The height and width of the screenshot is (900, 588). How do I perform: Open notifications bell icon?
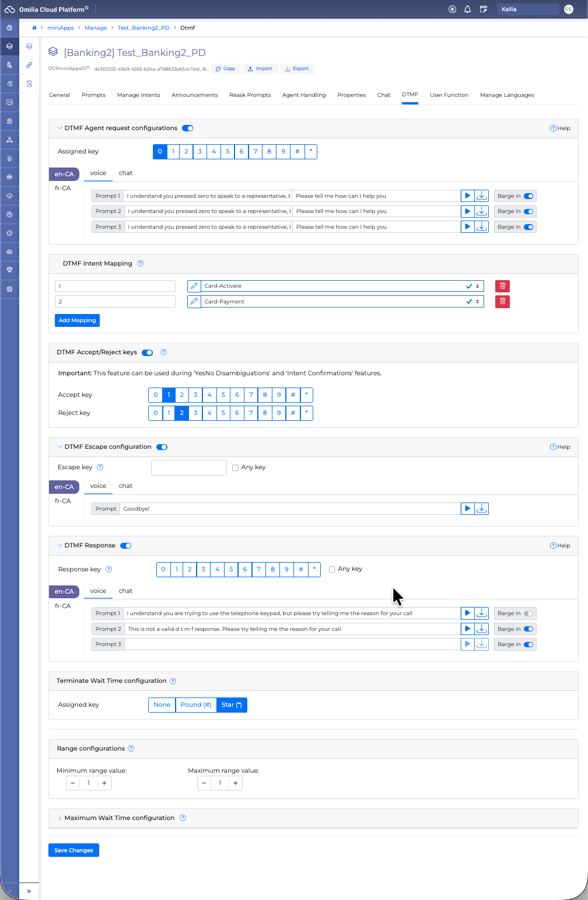tap(467, 9)
